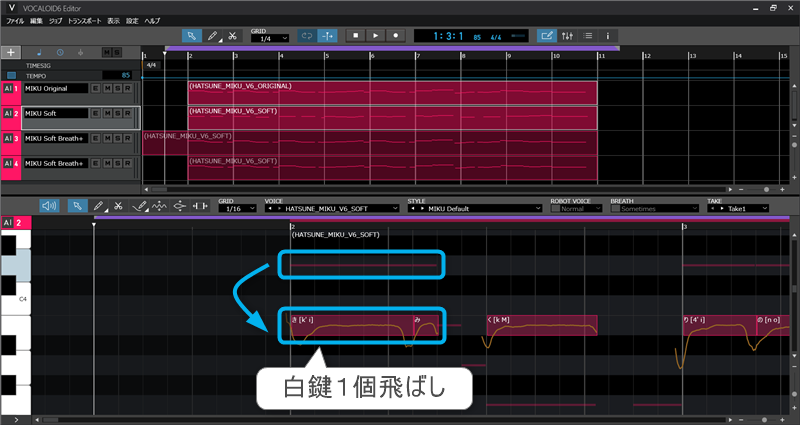Viewport: 800px width, 425px height.
Task: Open the トランスポート menu
Action: [85, 21]
